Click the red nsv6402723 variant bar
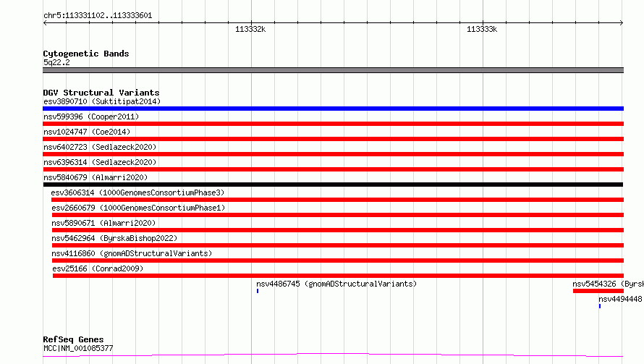The image size is (644, 364). click(x=333, y=154)
